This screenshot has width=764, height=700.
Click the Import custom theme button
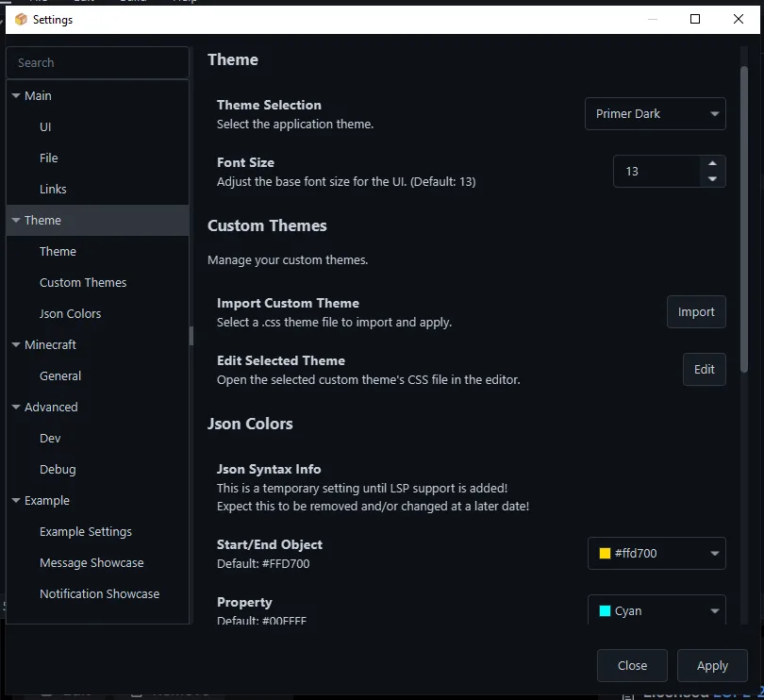(x=696, y=312)
